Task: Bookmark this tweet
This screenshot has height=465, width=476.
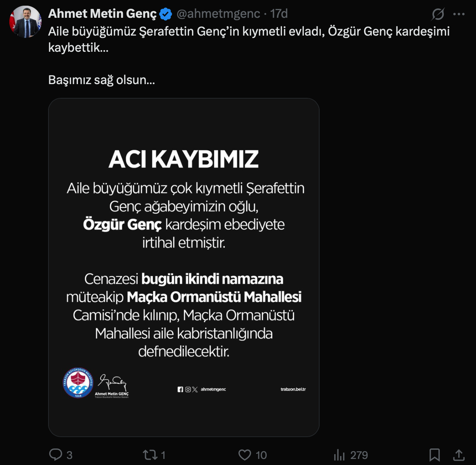Action: (434, 455)
